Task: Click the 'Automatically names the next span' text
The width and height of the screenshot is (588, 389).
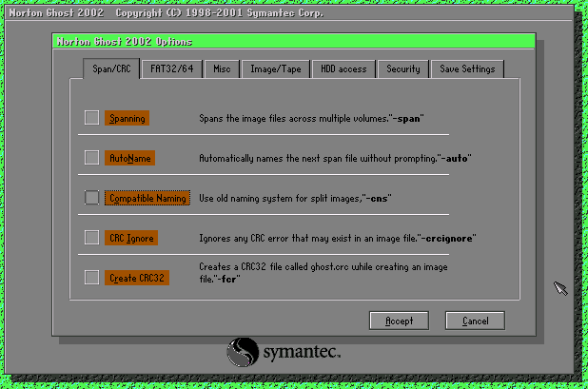Action: [335, 158]
